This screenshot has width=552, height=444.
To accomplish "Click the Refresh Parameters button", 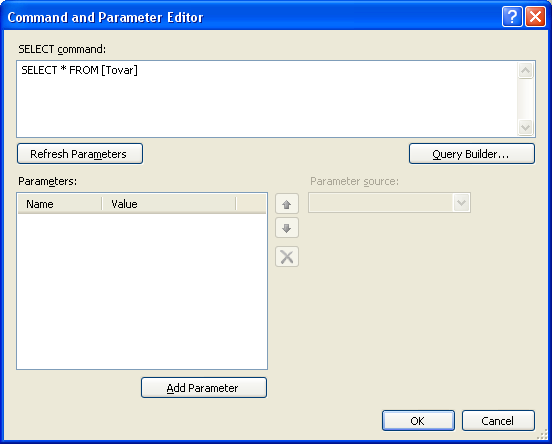I will [80, 154].
